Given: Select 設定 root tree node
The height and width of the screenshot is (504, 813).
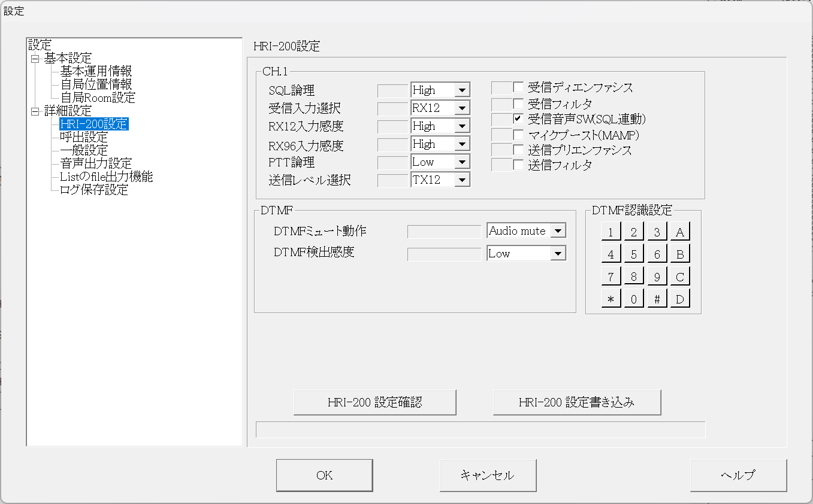Looking at the screenshot, I should click(x=40, y=45).
